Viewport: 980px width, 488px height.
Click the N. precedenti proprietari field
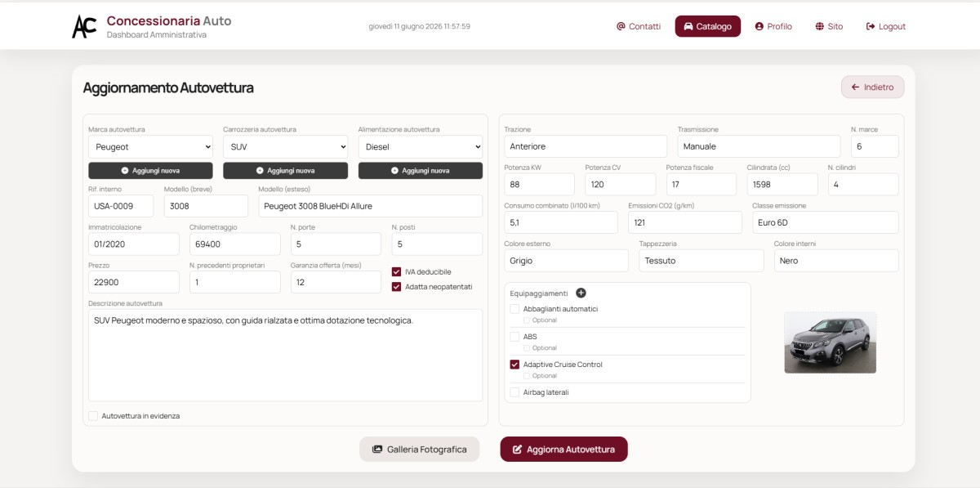[x=235, y=282]
